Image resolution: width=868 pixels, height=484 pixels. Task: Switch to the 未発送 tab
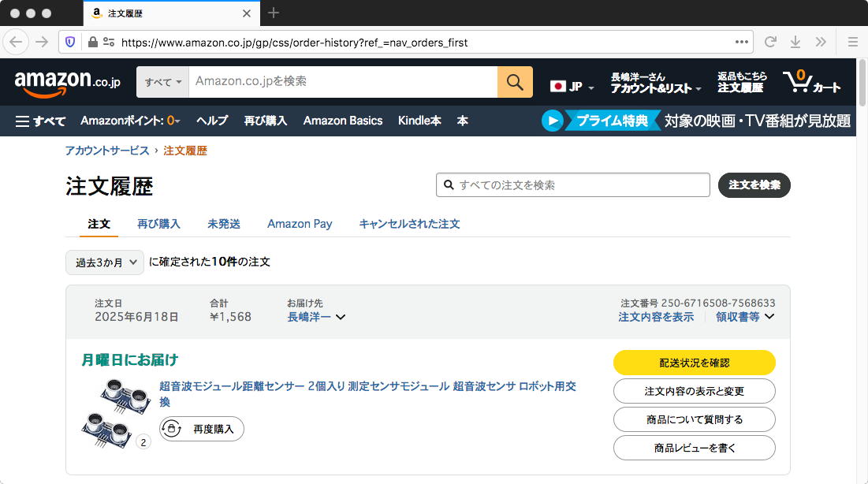(224, 224)
